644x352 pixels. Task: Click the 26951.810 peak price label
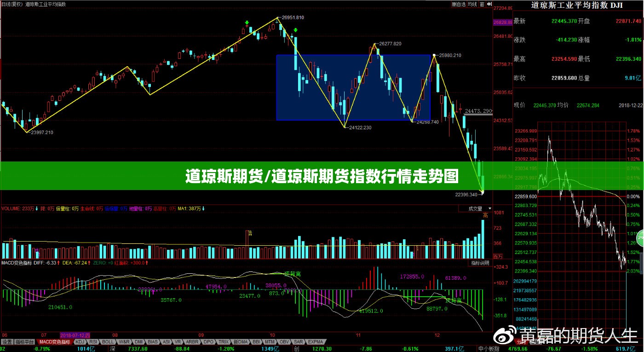tap(293, 17)
